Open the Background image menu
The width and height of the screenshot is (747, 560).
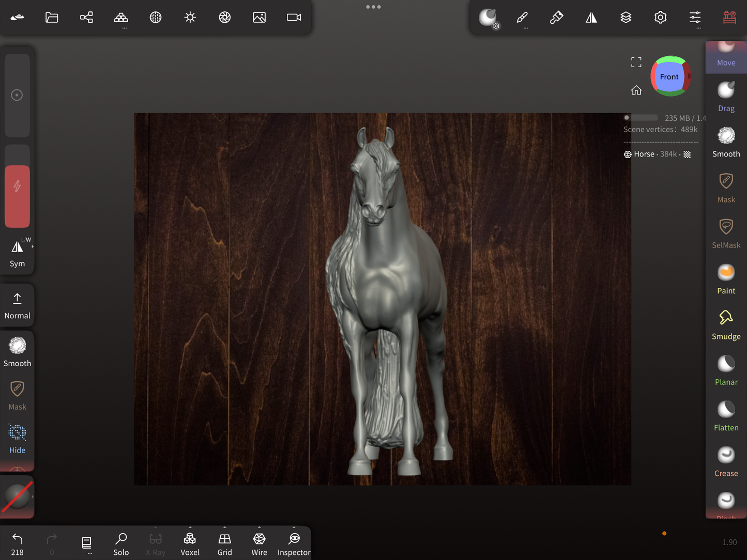point(259,18)
